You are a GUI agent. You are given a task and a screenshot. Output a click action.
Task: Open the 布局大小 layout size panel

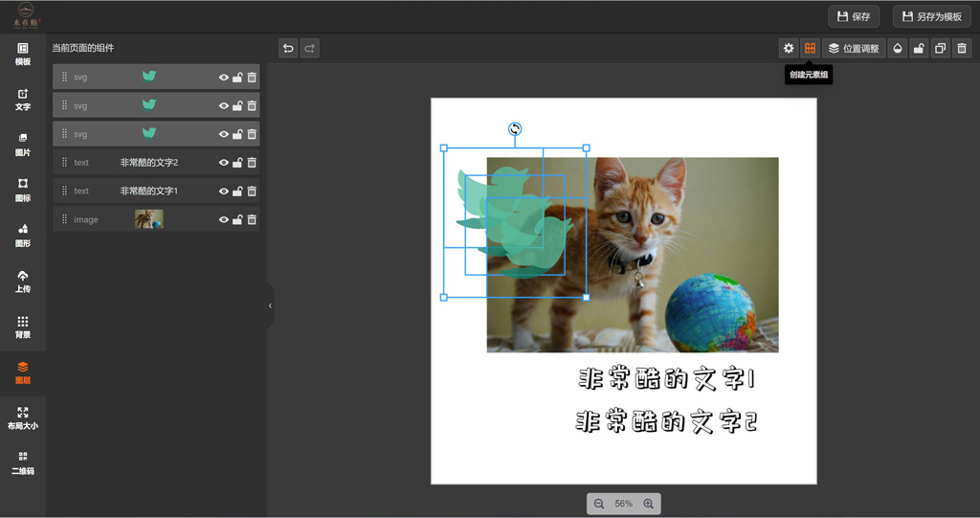23,417
